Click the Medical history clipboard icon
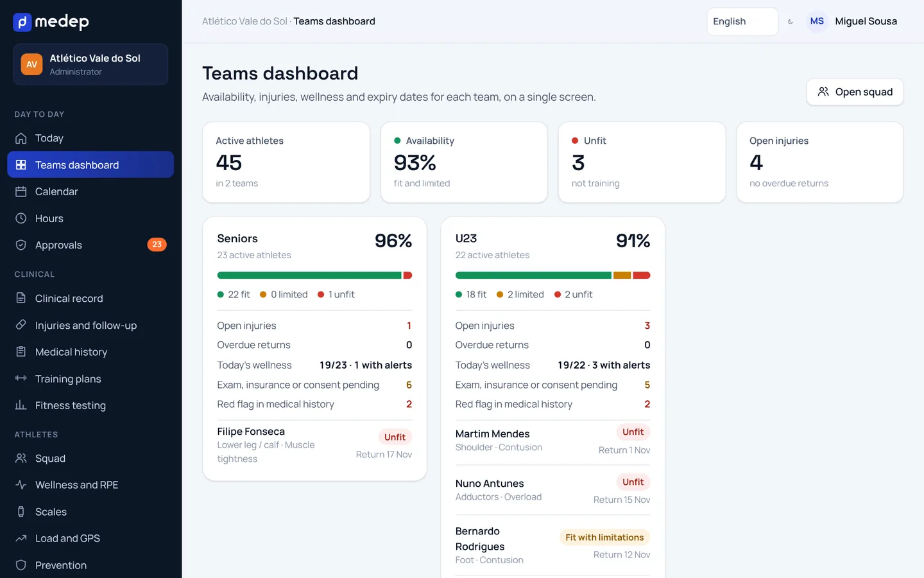 pyautogui.click(x=21, y=352)
